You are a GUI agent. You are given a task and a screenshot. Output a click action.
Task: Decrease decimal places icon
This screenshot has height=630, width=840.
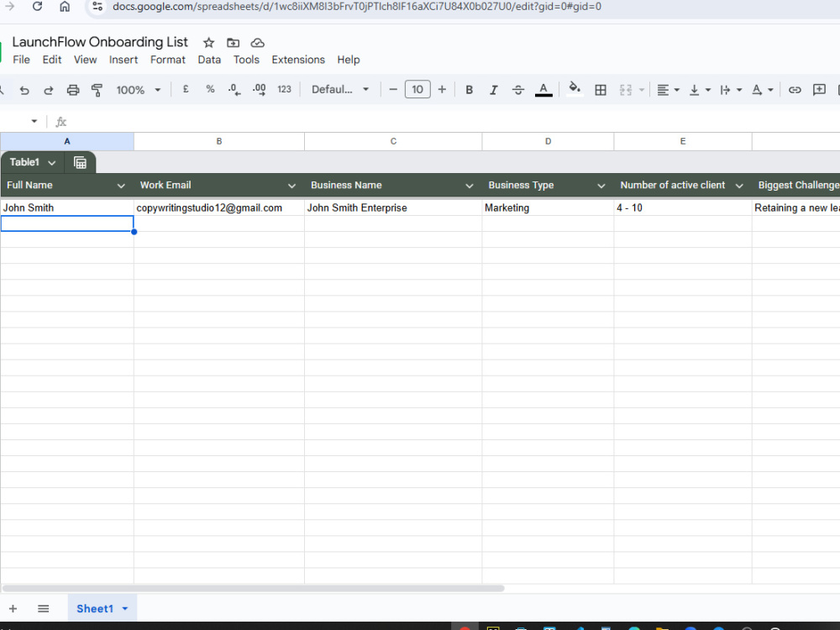pos(234,90)
